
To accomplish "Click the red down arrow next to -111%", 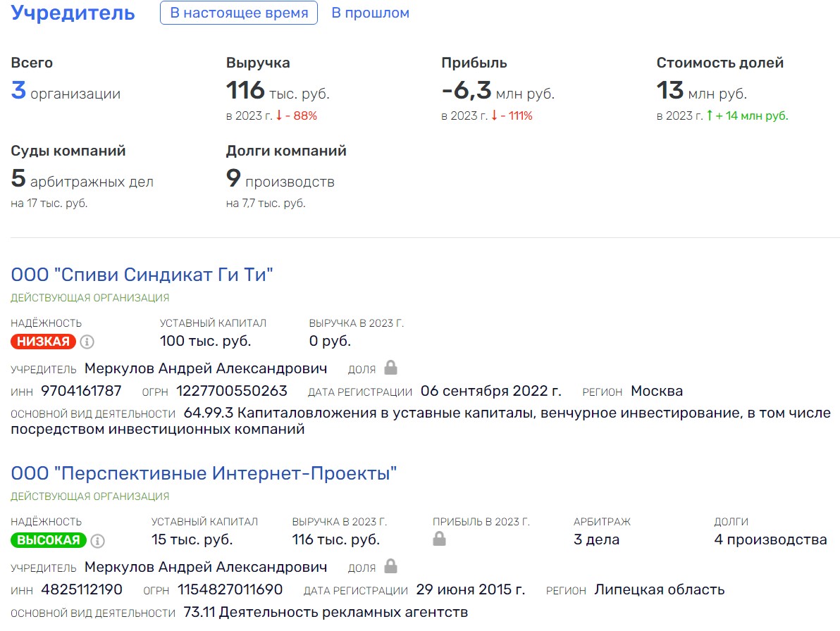I will [x=494, y=116].
